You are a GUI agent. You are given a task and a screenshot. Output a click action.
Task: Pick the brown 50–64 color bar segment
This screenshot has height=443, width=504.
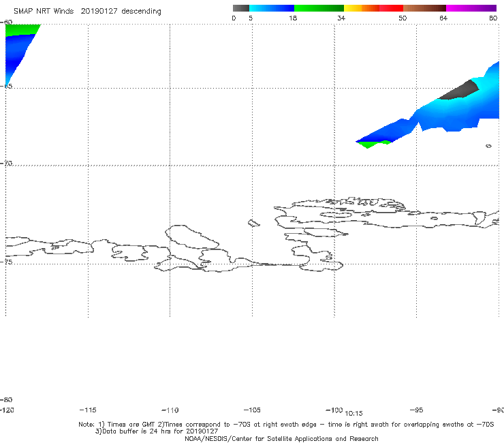coord(424,8)
